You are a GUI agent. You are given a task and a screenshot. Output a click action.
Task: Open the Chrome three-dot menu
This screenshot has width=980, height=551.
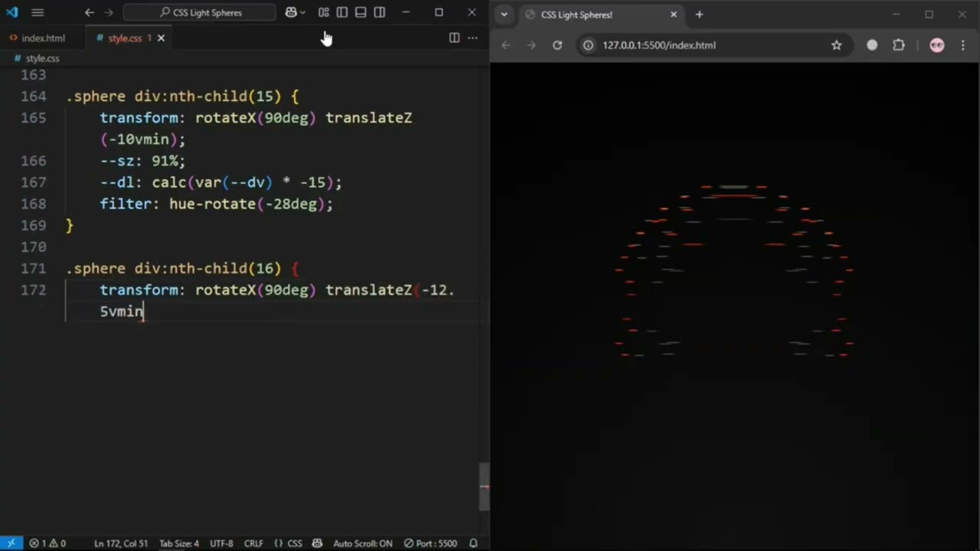pyautogui.click(x=963, y=45)
